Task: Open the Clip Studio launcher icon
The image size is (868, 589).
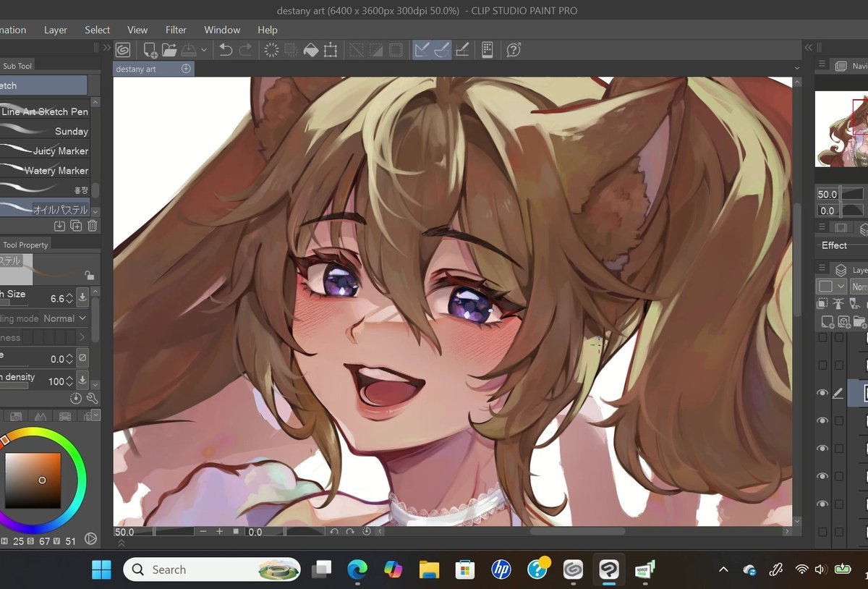Action: [x=123, y=50]
